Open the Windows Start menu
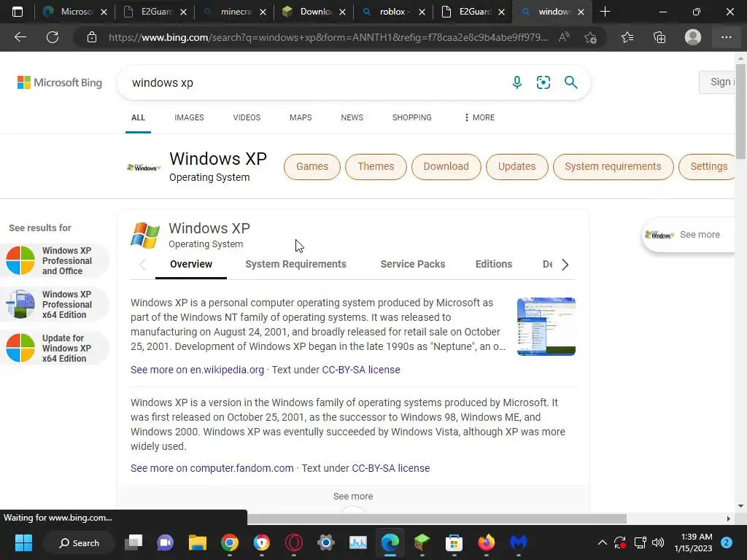Screen dimensions: 747x560 23,542
